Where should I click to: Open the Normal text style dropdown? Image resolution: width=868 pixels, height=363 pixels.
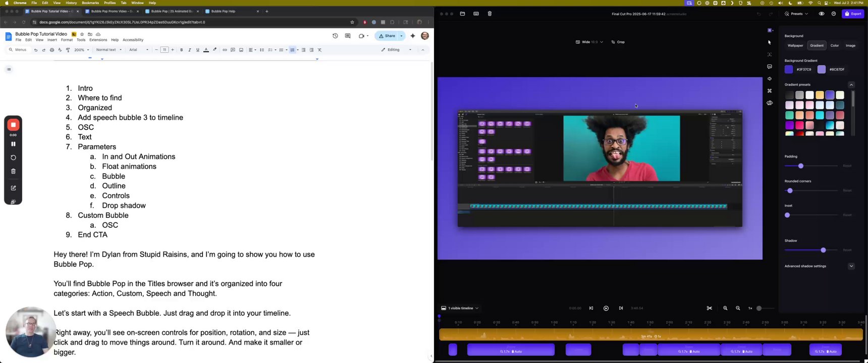point(109,50)
